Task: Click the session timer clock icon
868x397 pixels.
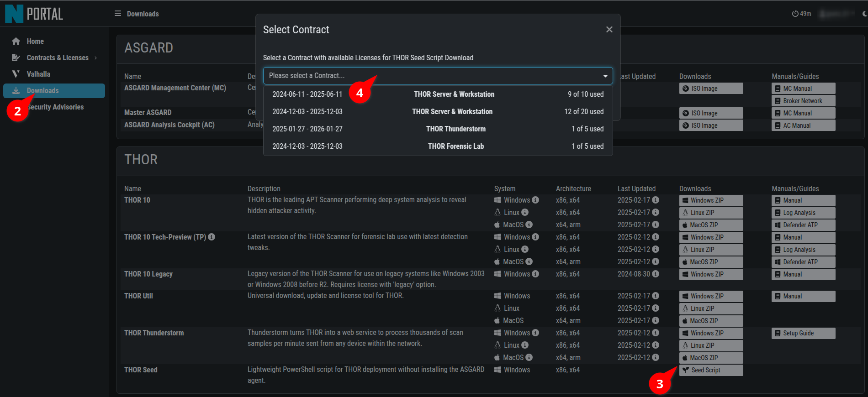Action: 795,14
